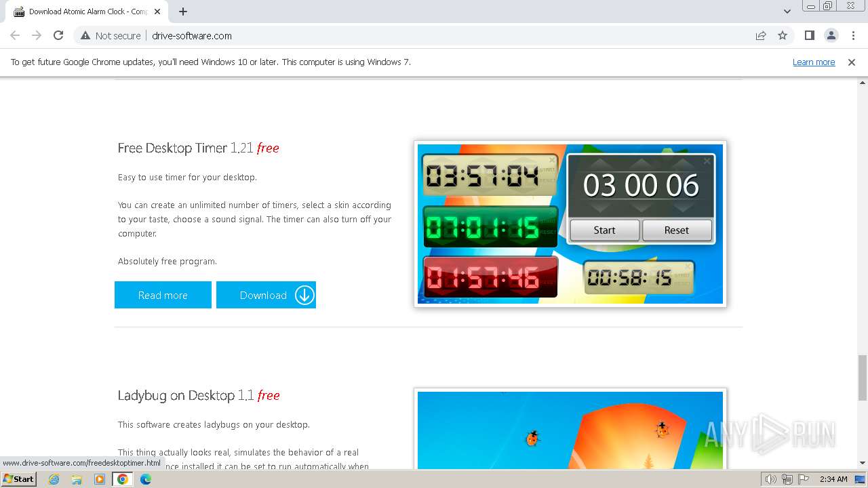Image resolution: width=868 pixels, height=488 pixels.
Task: Open the Ladybug on Desktop screenshot
Action: 570,429
